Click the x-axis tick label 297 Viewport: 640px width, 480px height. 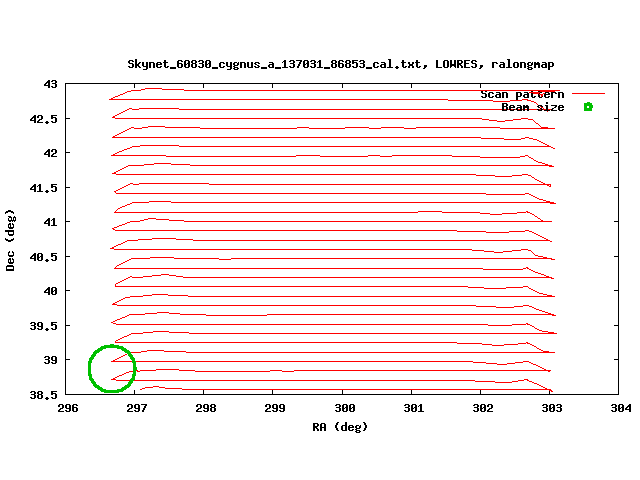click(137, 408)
